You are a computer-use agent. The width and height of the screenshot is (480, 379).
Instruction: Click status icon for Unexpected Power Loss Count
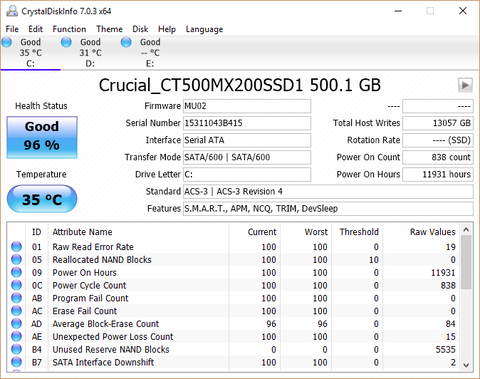pos(16,336)
